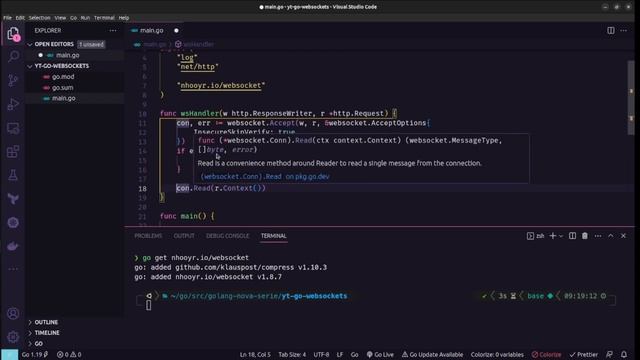Open notifications bell in status bar

pos(624,355)
